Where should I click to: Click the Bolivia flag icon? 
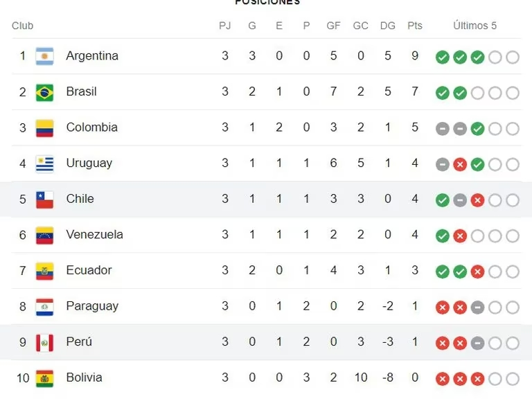pos(45,378)
